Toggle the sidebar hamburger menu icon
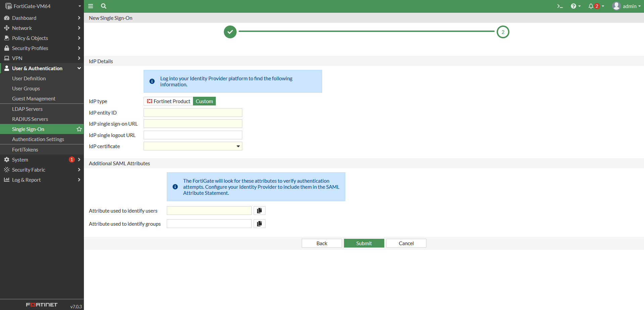The height and width of the screenshot is (310, 644). pos(91,6)
